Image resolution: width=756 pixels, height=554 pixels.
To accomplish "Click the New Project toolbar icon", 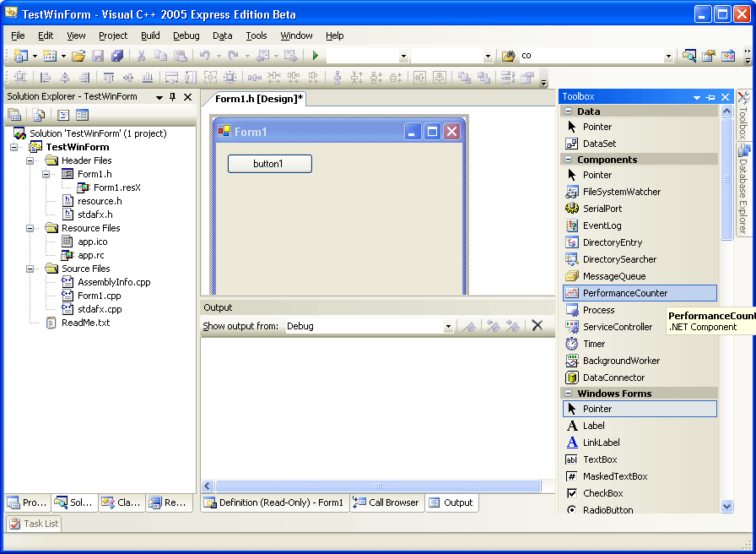I will coord(20,56).
